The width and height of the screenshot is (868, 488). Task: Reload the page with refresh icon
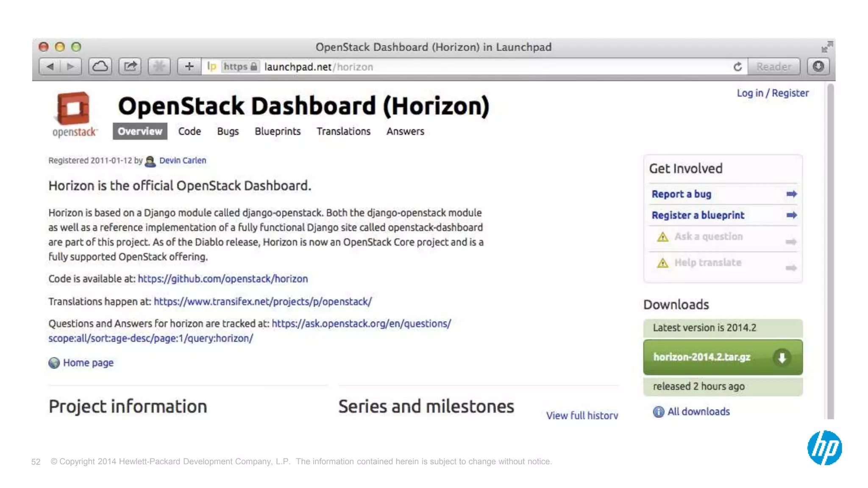737,67
